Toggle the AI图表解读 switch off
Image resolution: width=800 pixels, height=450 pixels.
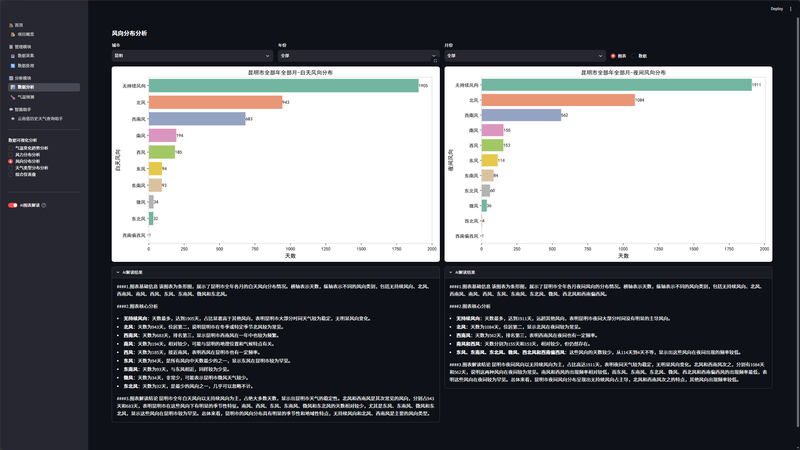pyautogui.click(x=13, y=205)
